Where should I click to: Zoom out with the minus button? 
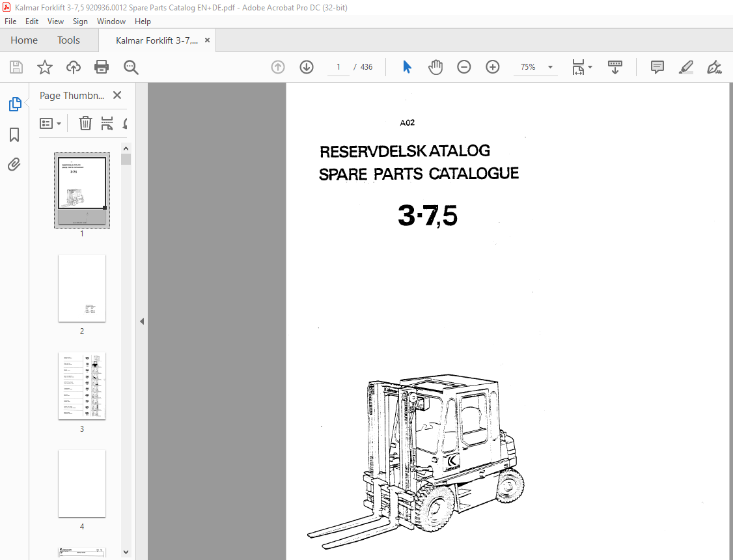click(463, 67)
